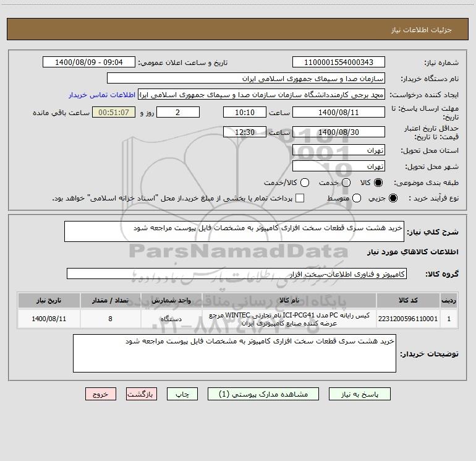476x461 pixels.
Task: Click the توضیحات خریدار text area
Action: coord(234,353)
